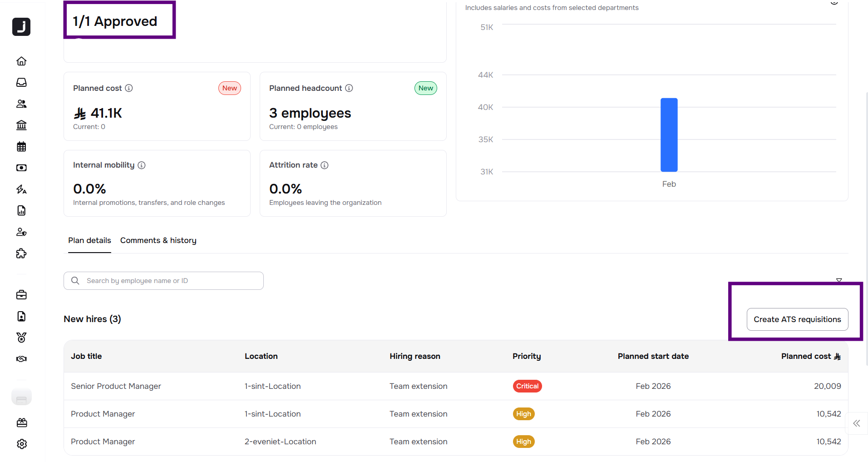Open the Inbox tray icon
868x462 pixels.
tap(21, 83)
